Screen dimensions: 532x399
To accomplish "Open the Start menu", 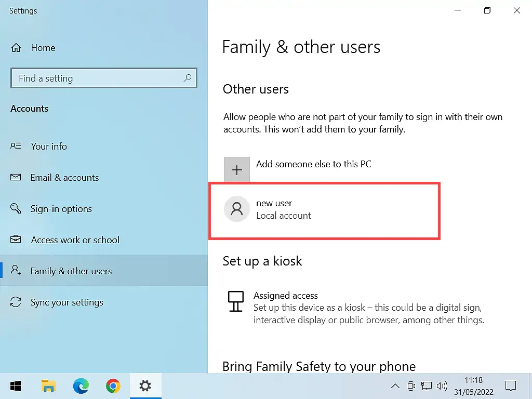I will click(15, 386).
